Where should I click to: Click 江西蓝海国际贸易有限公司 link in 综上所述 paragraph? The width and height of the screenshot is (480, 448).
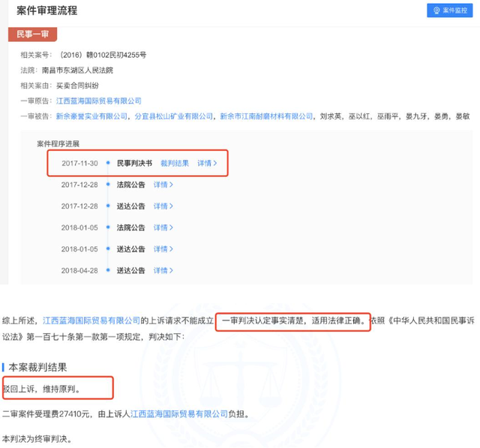click(x=91, y=320)
